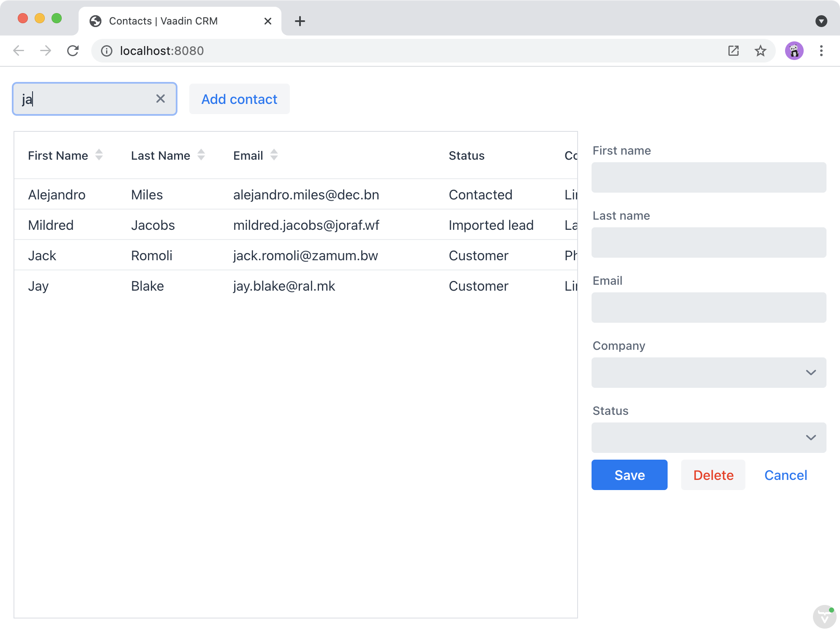Click the browser reload icon
The image size is (840, 632).
click(73, 51)
